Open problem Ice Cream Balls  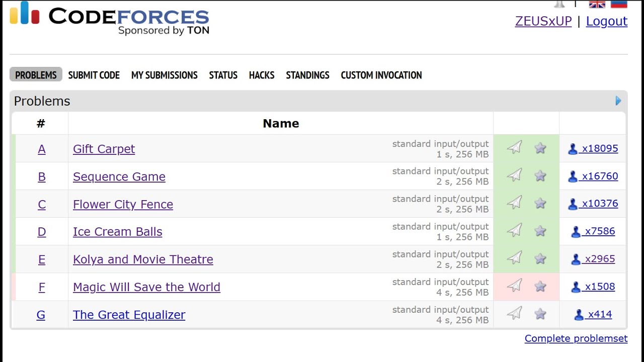(118, 232)
